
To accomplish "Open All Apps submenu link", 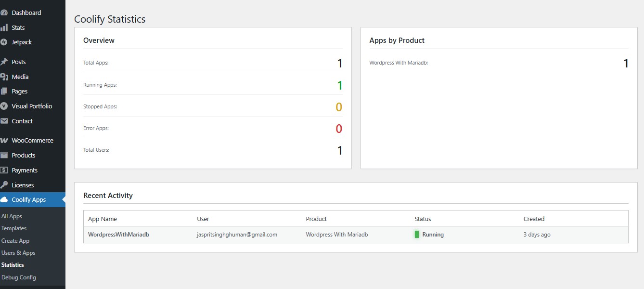I will click(12, 216).
